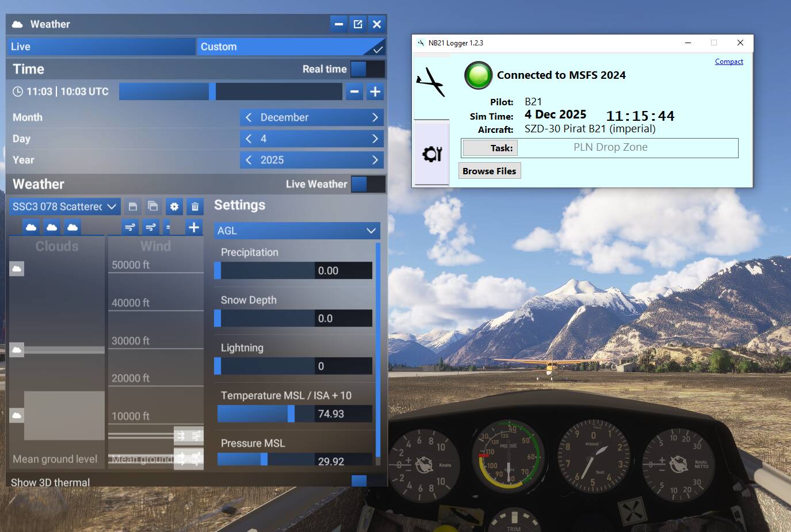This screenshot has height=532, width=791.
Task: Click the Precipitation value field 0.00
Action: [x=343, y=270]
